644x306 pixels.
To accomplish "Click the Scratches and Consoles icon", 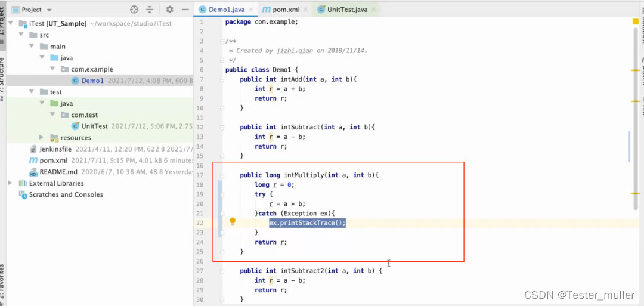I will tap(23, 194).
